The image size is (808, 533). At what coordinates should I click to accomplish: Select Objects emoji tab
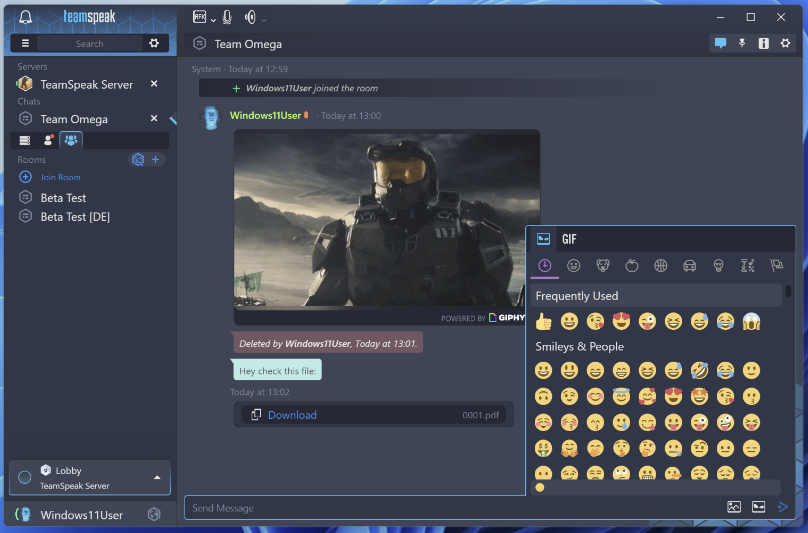click(x=718, y=265)
